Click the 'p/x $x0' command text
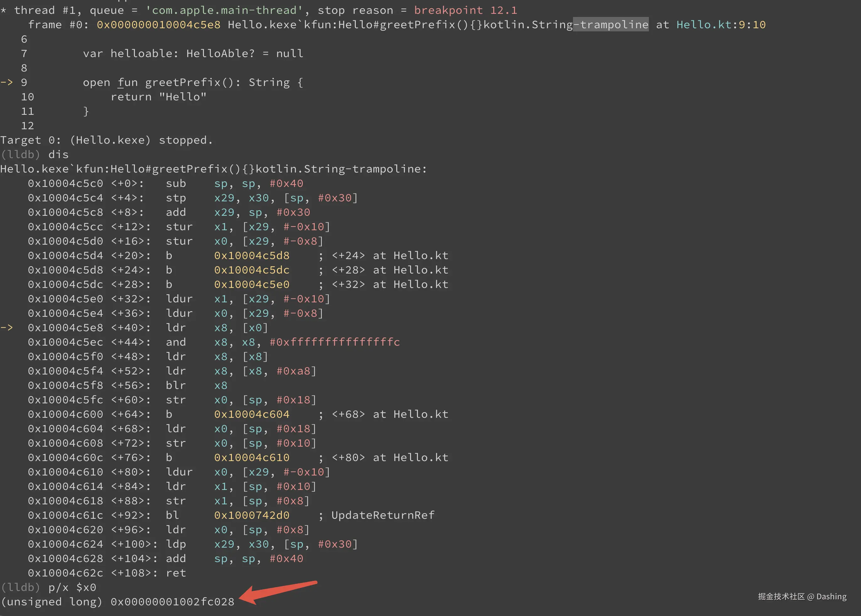The height and width of the screenshot is (616, 861). [72, 587]
